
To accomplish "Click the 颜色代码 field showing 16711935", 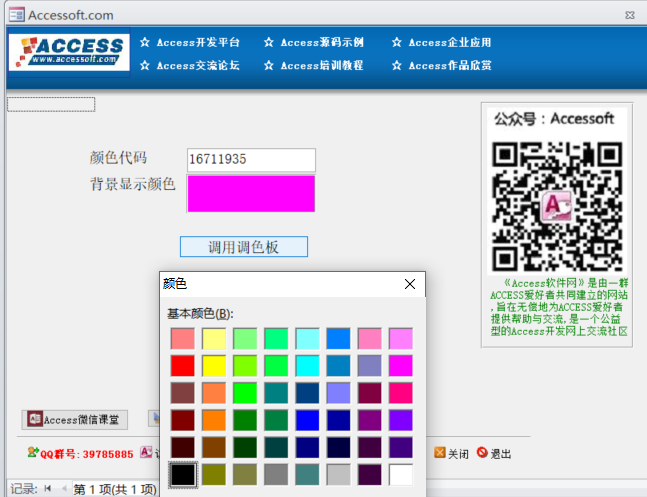I will point(251,160).
